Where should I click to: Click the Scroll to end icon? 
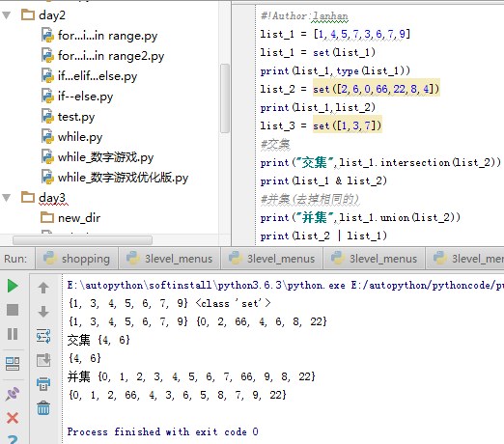tap(43, 360)
